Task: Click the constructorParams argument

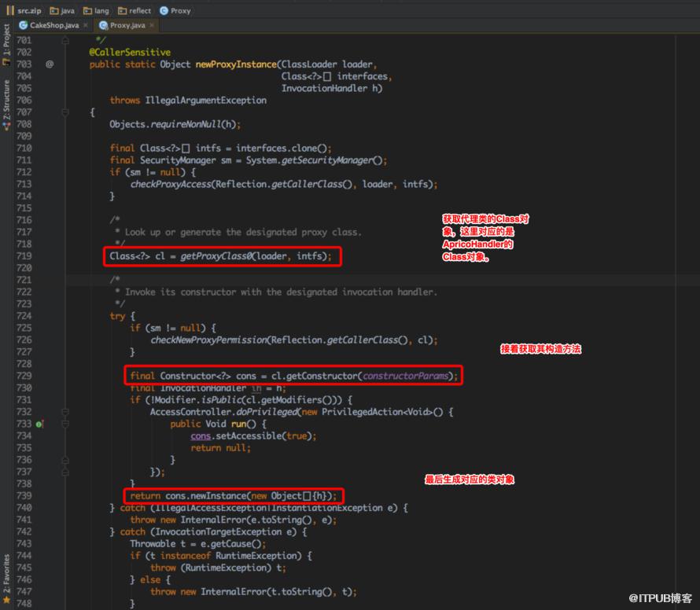Action: pos(405,377)
